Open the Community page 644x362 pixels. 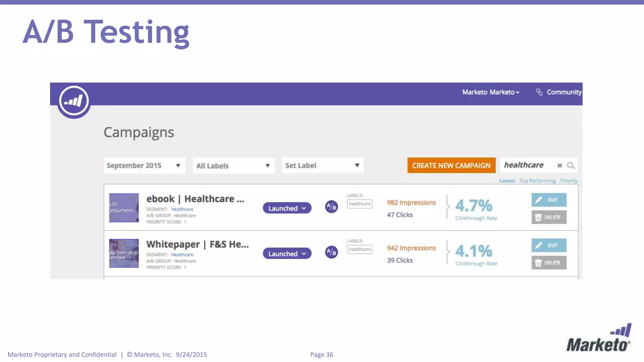click(564, 92)
